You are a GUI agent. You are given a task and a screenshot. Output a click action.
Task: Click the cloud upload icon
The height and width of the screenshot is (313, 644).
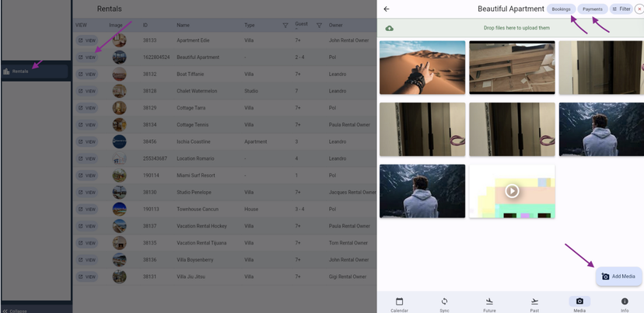390,28
